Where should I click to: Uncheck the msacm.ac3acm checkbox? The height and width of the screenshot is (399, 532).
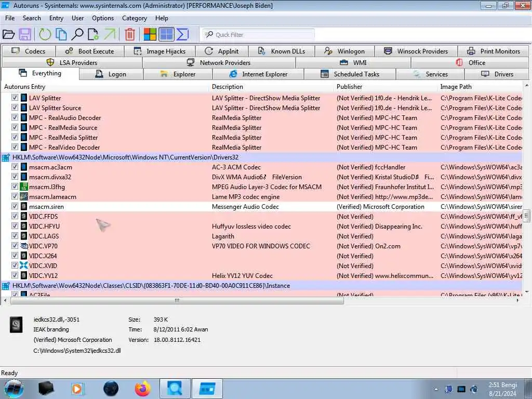coord(15,167)
